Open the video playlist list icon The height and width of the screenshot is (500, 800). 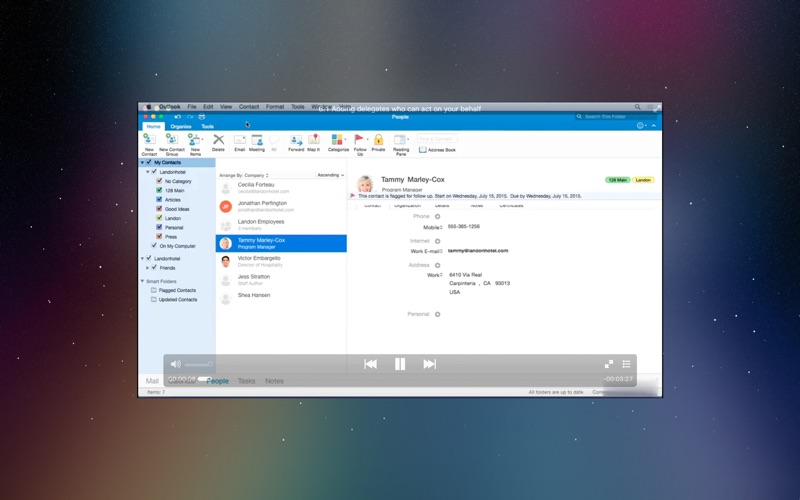(627, 364)
